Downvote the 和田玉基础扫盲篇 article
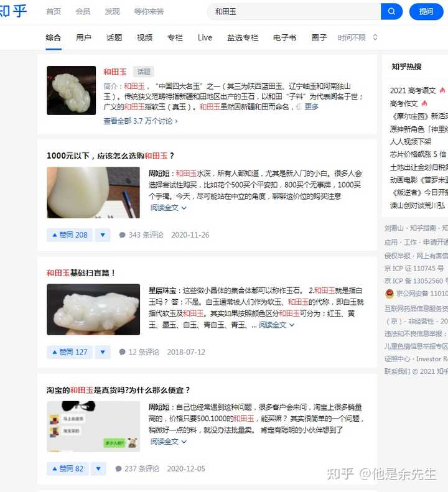This screenshot has width=448, height=492. point(103,352)
